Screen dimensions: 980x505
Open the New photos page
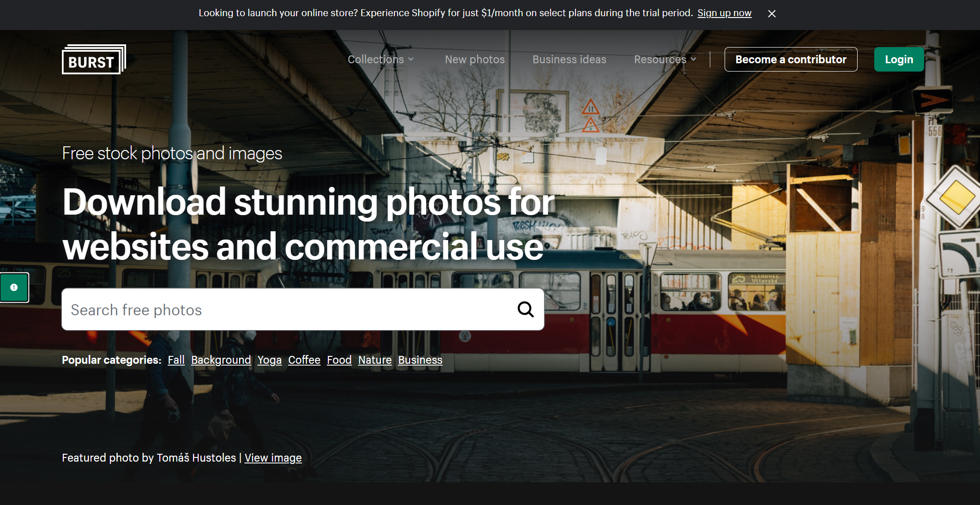[x=474, y=60]
